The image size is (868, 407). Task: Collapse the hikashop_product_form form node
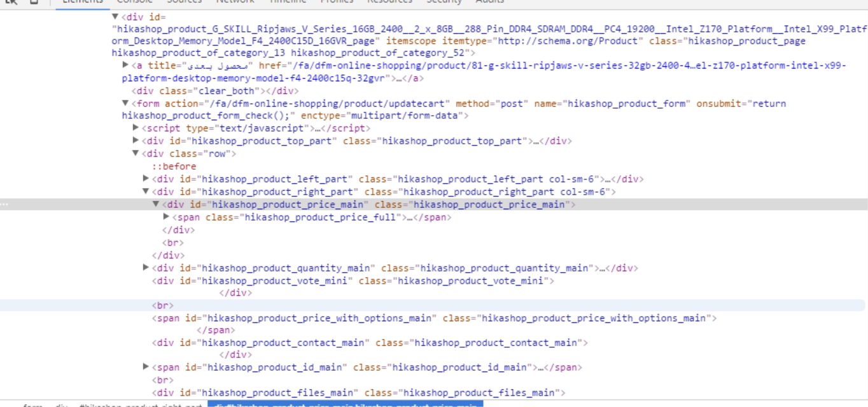[x=125, y=103]
